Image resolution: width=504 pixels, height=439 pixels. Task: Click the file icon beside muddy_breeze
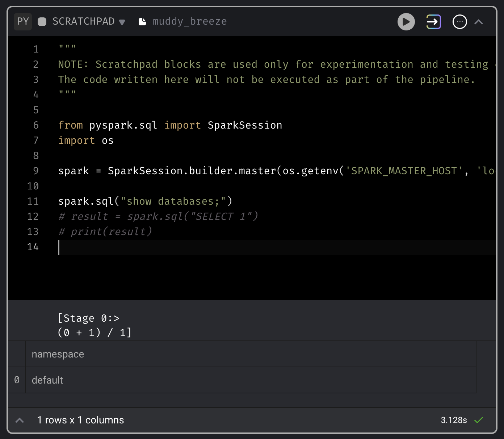(142, 22)
